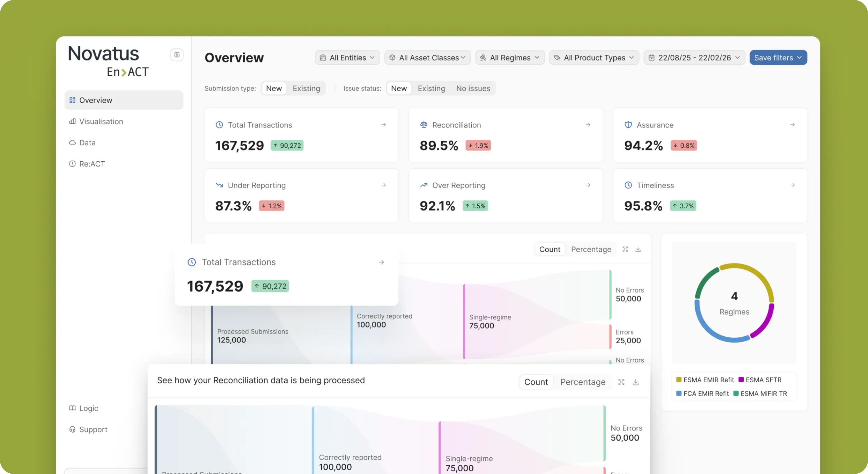Viewport: 868px width, 474px height.
Task: Collapse the sidebar panel icon
Action: (177, 55)
